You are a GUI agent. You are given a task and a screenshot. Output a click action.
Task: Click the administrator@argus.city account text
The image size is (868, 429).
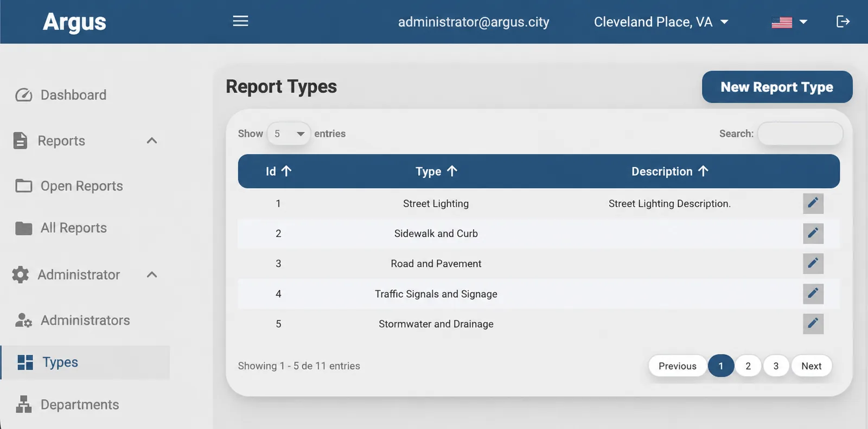(x=474, y=22)
